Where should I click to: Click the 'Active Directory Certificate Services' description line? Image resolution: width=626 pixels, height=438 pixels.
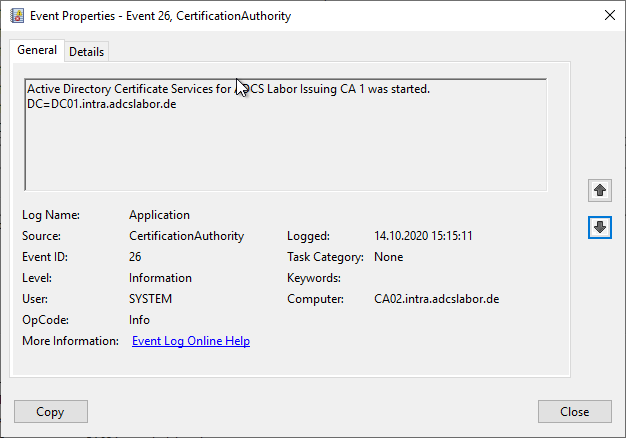click(228, 89)
